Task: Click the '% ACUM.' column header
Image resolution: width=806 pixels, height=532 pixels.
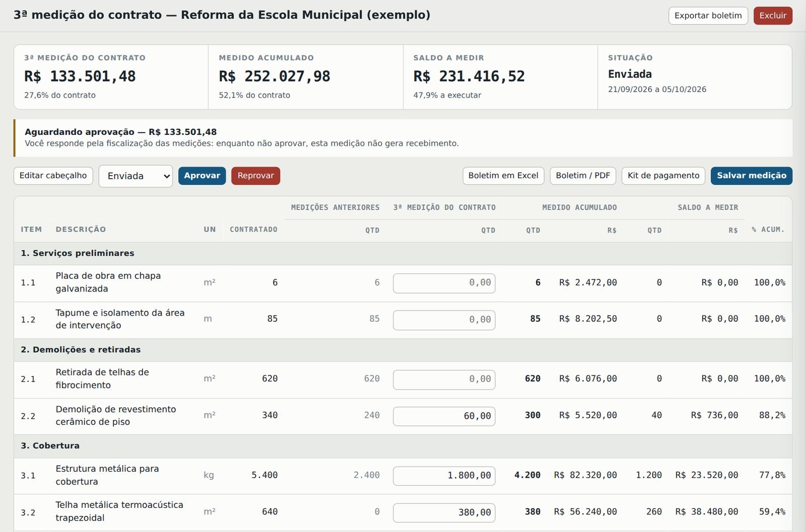Action: (x=768, y=230)
